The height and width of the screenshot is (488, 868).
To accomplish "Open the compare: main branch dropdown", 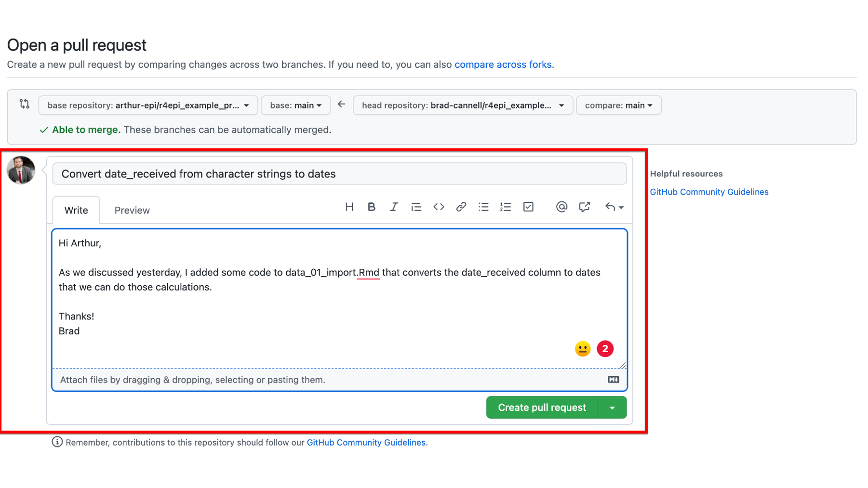I will click(619, 105).
